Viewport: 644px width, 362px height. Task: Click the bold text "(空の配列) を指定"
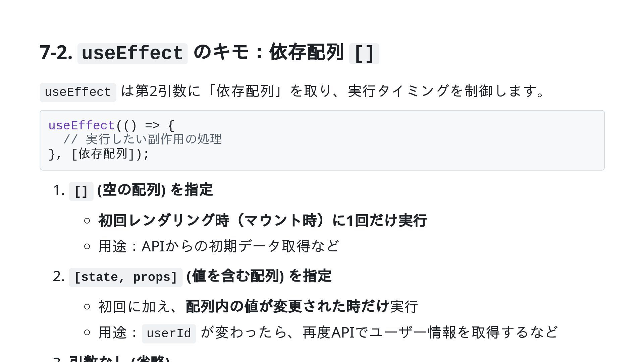tap(155, 190)
